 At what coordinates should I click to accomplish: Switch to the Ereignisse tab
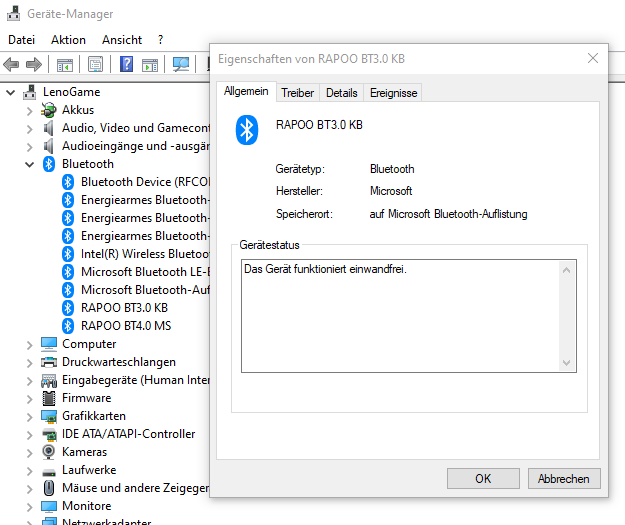pos(393,93)
